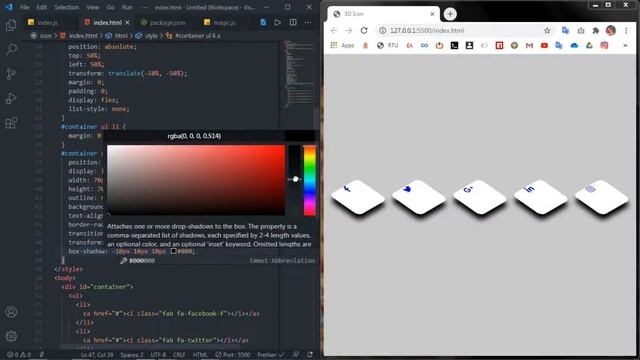
Task: Click the blue document icon in editor toolbar
Action: point(263,22)
